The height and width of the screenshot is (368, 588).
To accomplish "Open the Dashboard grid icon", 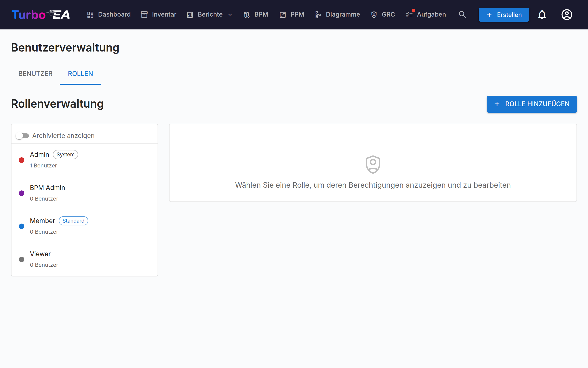I will (x=90, y=14).
